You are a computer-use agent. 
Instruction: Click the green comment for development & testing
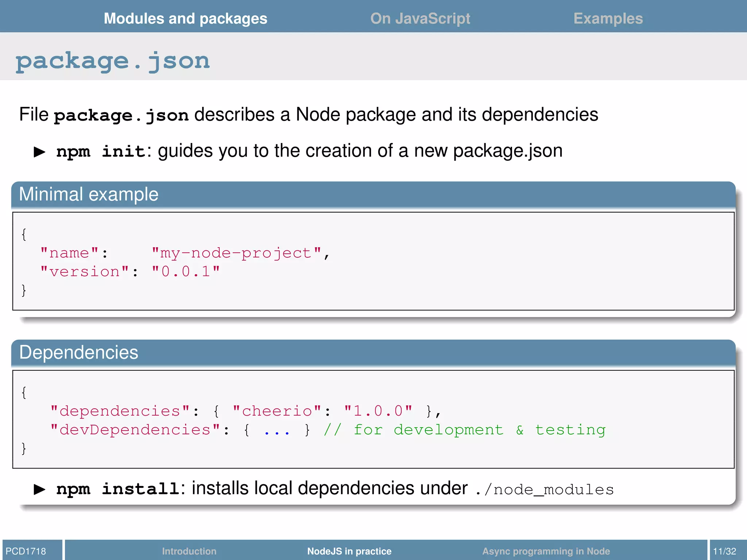coord(465,430)
